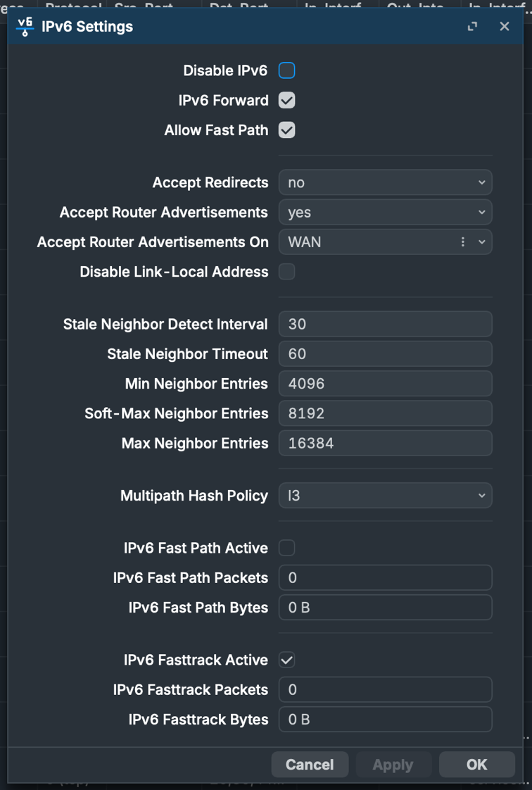Confirm settings with the OK button

(x=476, y=765)
